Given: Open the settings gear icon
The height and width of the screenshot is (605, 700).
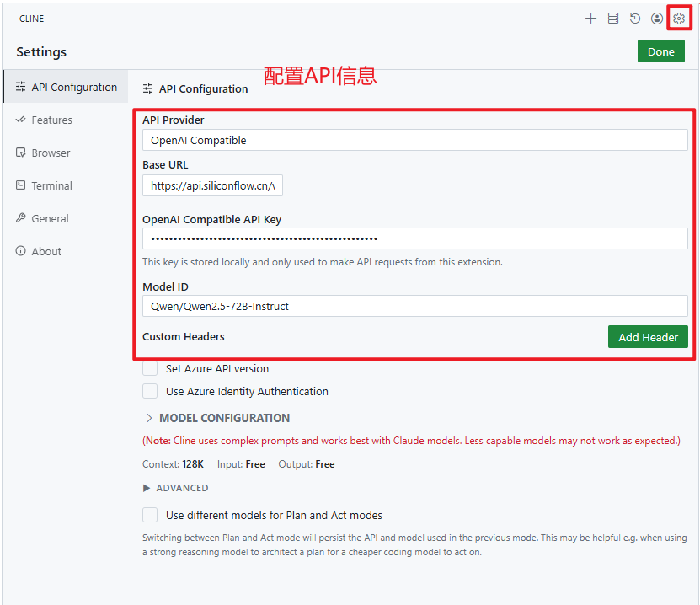Looking at the screenshot, I should pyautogui.click(x=679, y=19).
